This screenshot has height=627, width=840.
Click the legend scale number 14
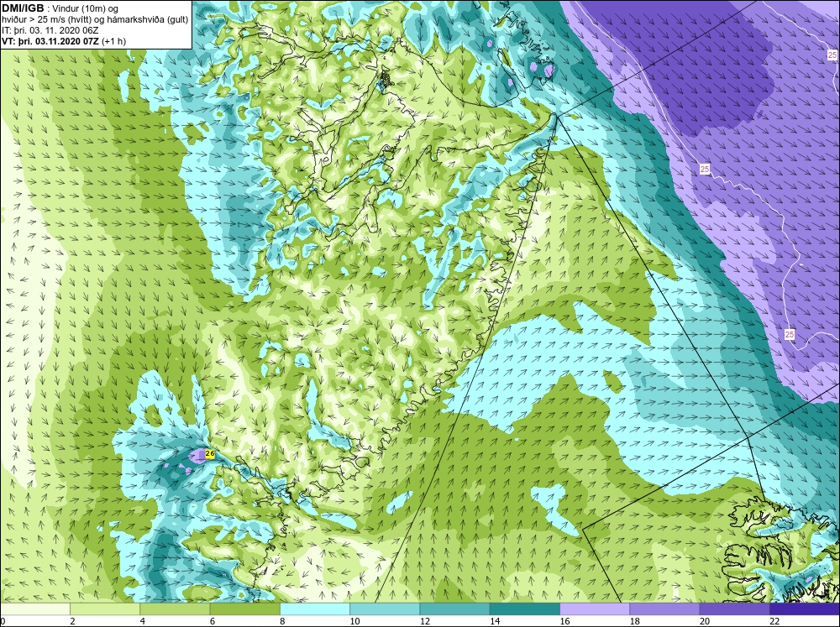pyautogui.click(x=495, y=621)
